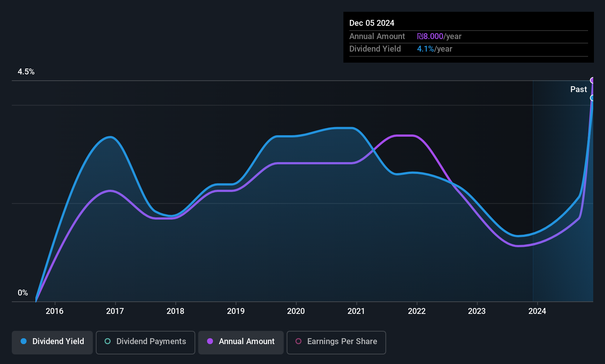Screen dimensions: 605x364
Task: Select the 2019 x-axis year label
Action: [x=236, y=311]
